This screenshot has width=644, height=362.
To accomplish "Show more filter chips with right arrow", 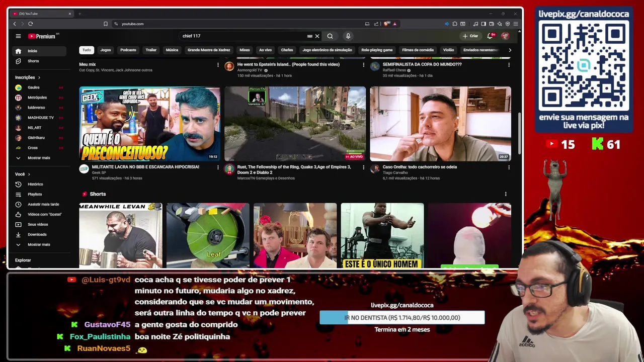I will point(510,50).
